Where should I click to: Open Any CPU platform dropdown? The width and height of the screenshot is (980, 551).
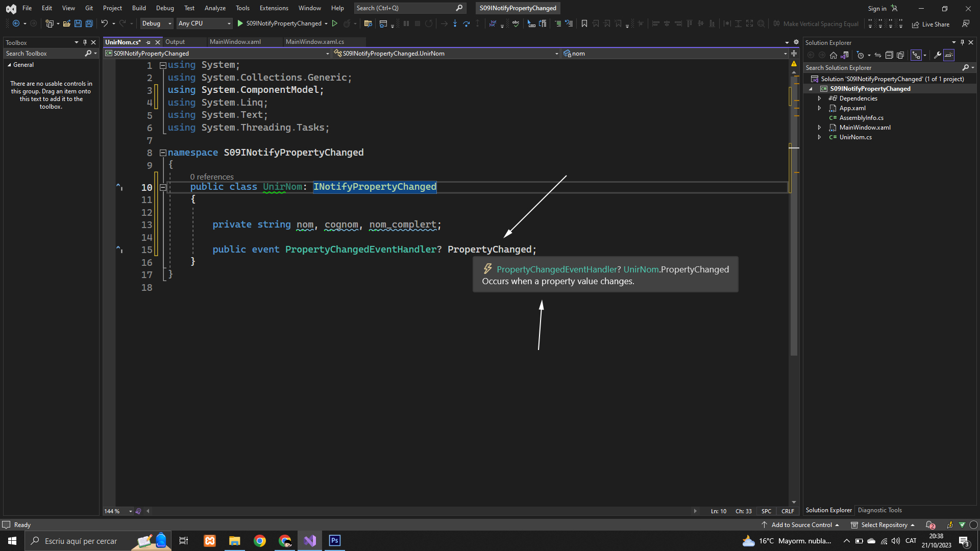coord(204,23)
